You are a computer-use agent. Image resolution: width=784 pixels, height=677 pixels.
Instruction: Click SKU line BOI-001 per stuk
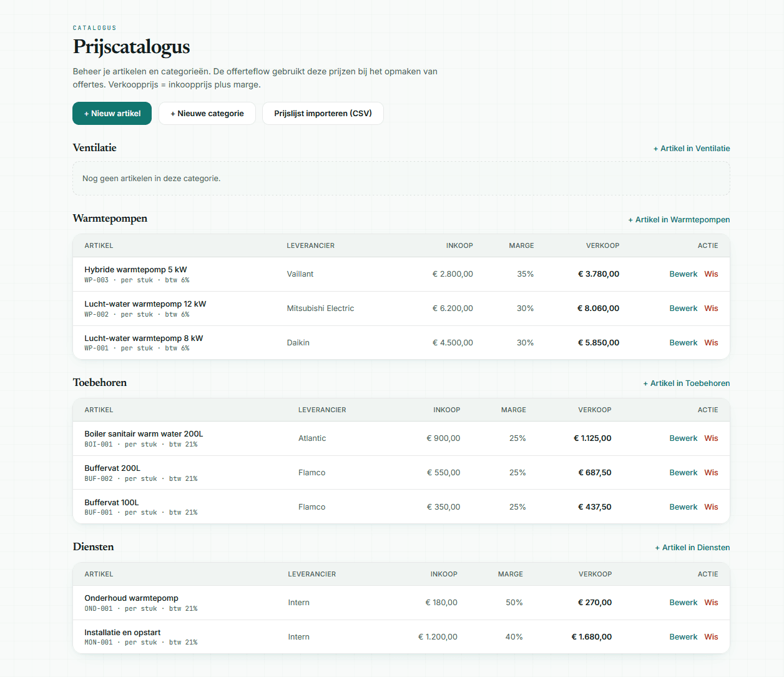click(x=141, y=445)
